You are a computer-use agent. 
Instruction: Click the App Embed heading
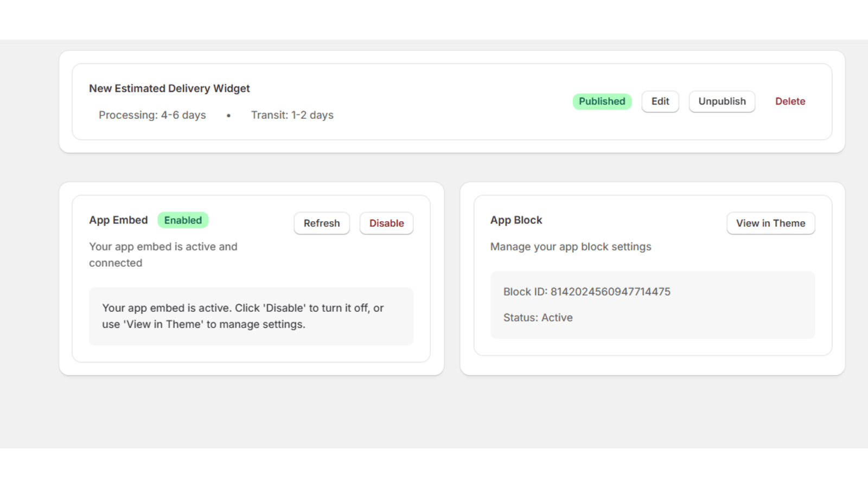(118, 220)
